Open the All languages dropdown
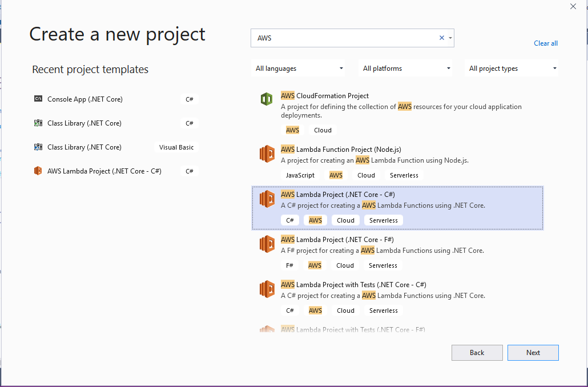 tap(300, 68)
